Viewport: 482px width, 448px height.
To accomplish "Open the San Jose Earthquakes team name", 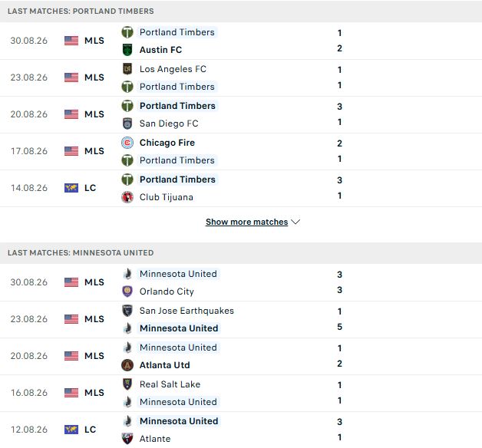I will [x=187, y=311].
